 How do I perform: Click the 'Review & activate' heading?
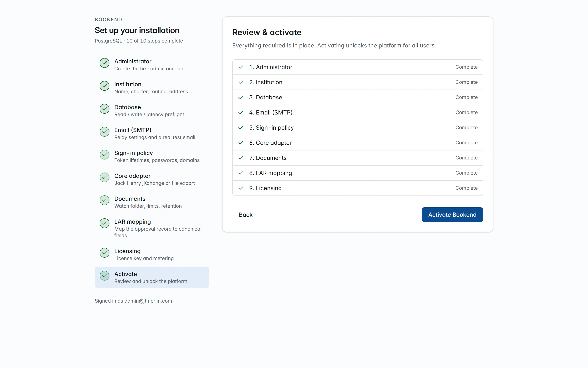coord(267,32)
